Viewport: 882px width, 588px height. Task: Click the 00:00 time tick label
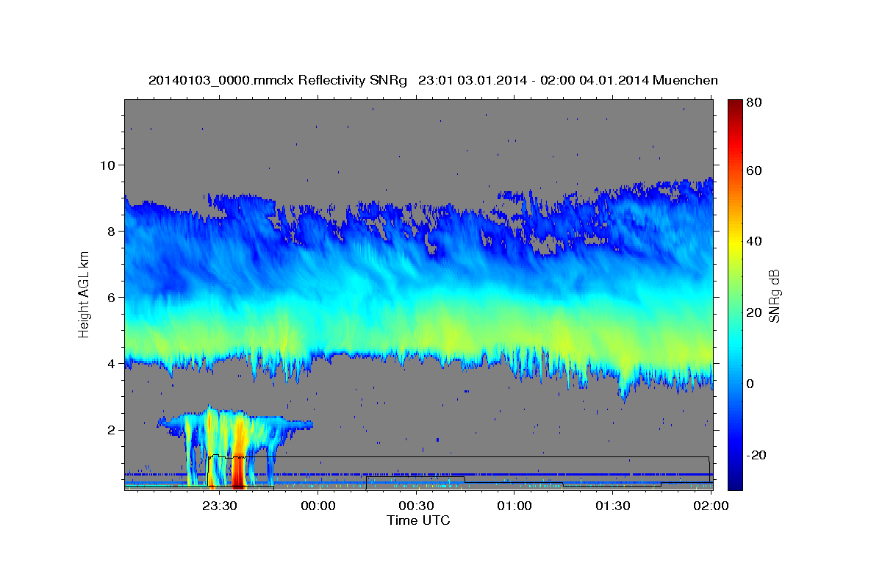click(x=318, y=506)
